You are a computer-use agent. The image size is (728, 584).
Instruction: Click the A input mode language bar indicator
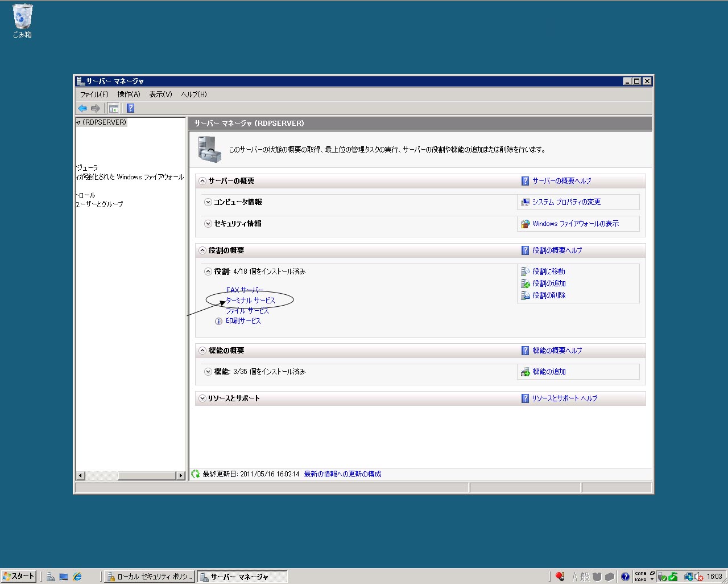tap(574, 577)
